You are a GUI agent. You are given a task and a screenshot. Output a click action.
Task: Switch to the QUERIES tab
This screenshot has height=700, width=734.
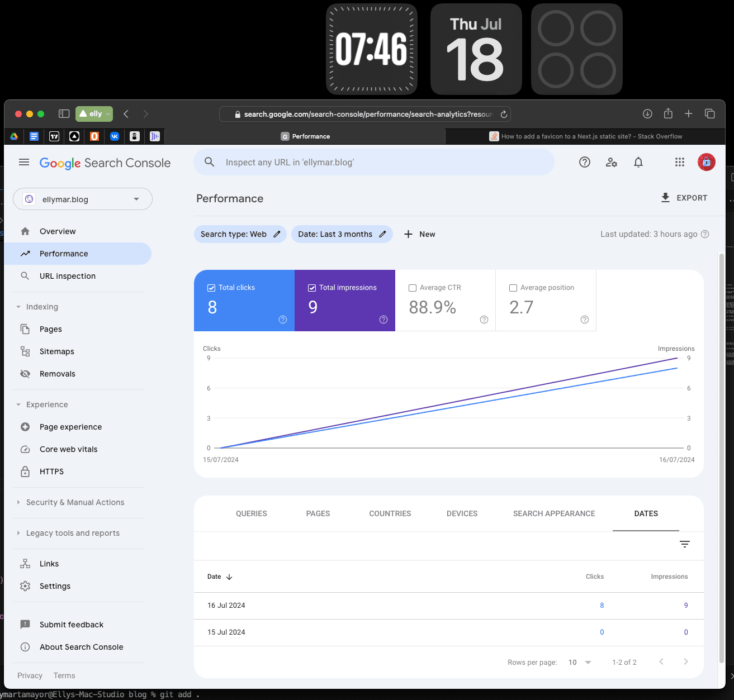pos(252,513)
